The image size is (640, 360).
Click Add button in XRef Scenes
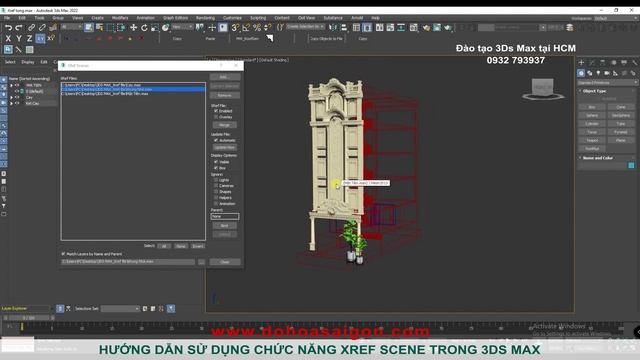coord(224,77)
